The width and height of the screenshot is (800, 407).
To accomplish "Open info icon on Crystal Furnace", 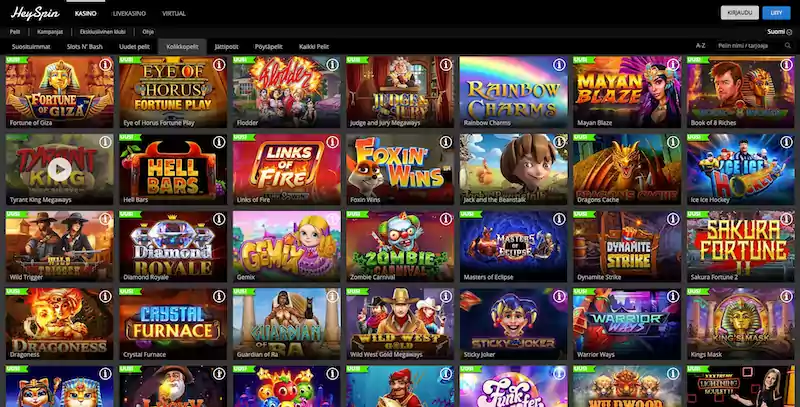I will point(219,296).
